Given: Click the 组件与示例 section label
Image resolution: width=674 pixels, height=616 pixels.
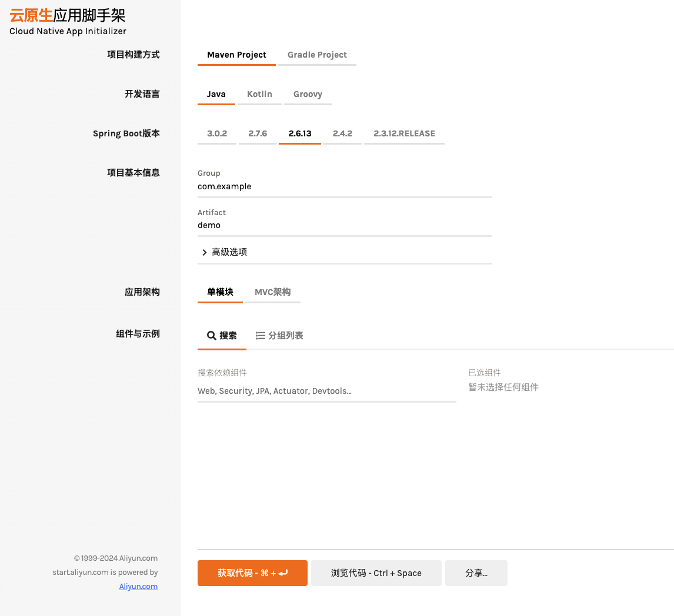Looking at the screenshot, I should point(138,334).
